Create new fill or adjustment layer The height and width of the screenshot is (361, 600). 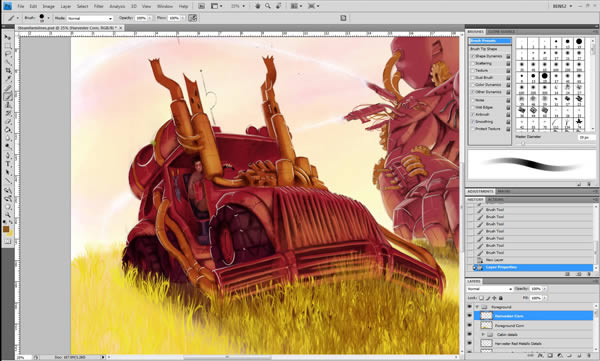(x=560, y=356)
